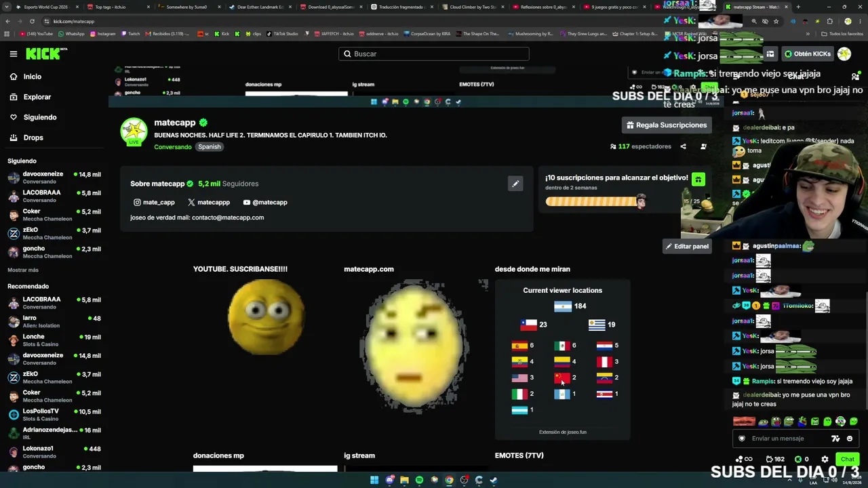Reload the browser page
Image resolution: width=868 pixels, height=488 pixels.
click(x=32, y=21)
